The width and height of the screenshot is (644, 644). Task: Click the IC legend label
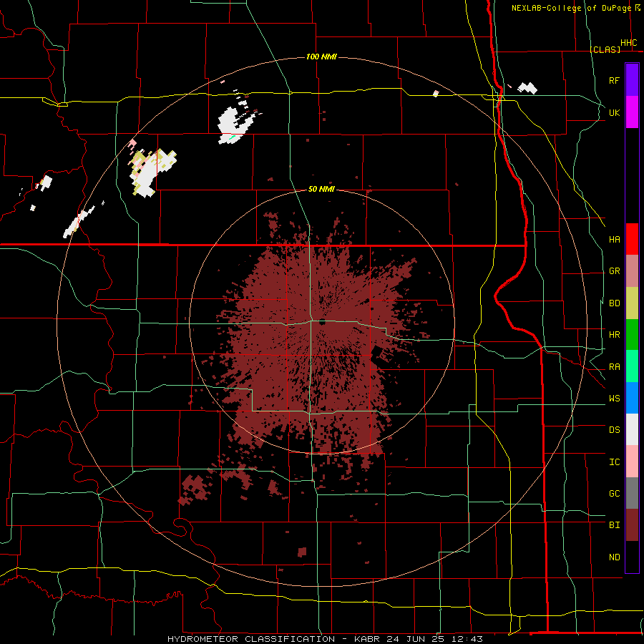coord(614,462)
